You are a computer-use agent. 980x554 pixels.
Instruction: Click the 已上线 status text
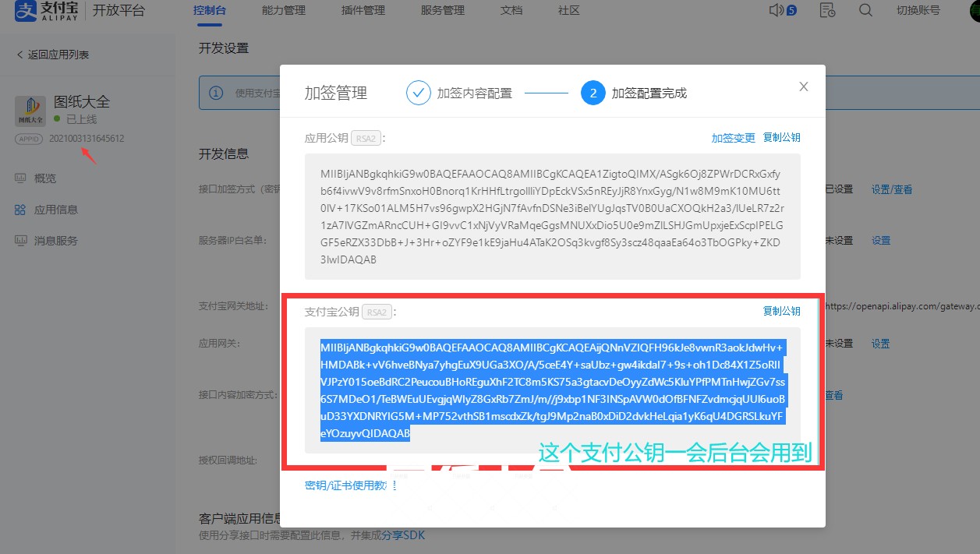(82, 119)
